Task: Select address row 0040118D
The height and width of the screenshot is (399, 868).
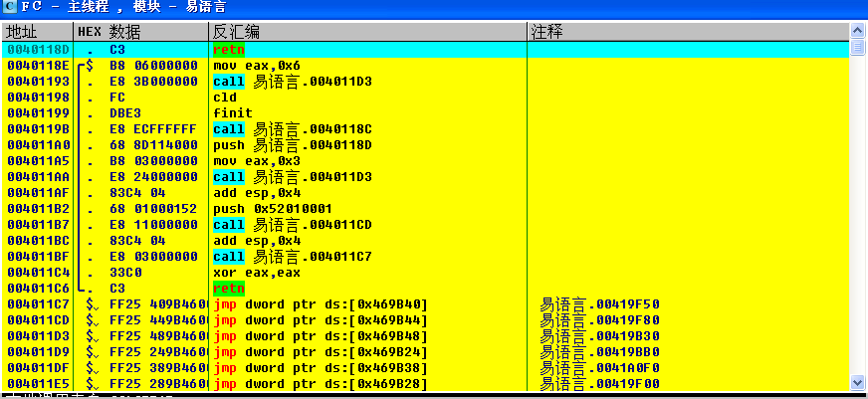Action: click(425, 50)
